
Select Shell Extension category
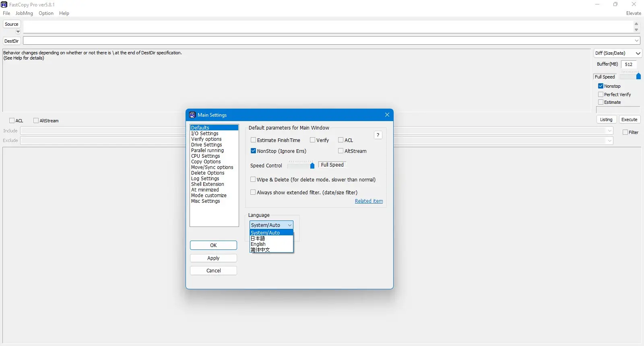pos(214,184)
